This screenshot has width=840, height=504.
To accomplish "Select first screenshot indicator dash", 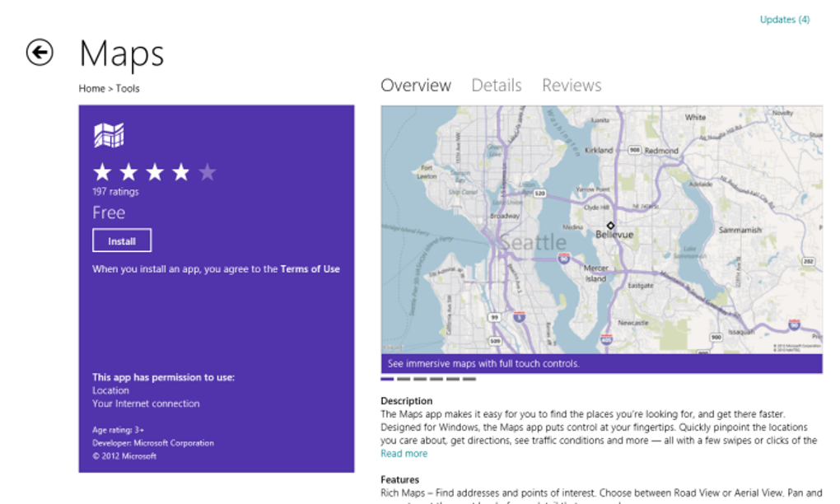I will click(387, 379).
